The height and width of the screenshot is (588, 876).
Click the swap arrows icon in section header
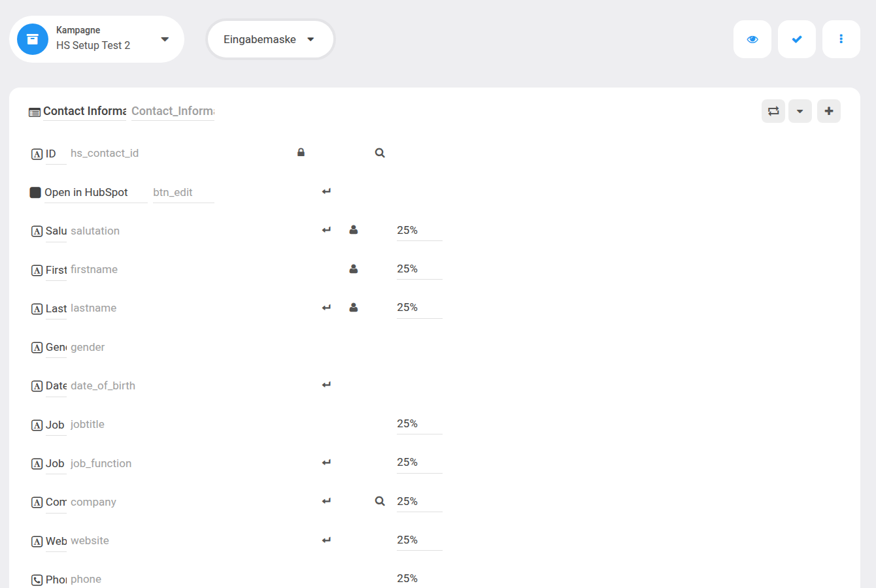(x=773, y=111)
